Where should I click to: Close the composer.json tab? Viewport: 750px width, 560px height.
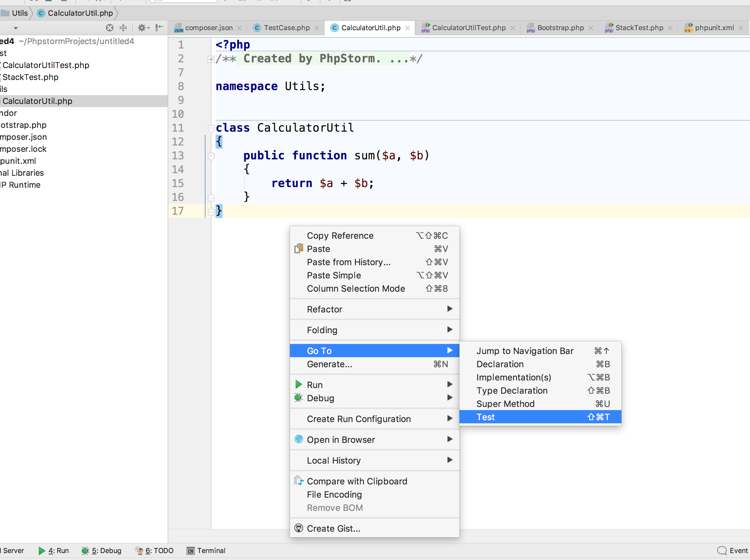pos(239,28)
